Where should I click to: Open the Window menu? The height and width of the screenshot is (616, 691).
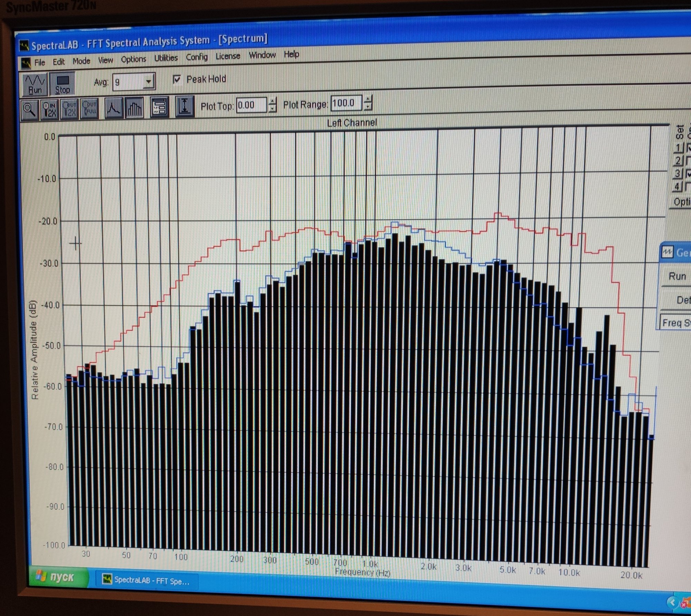coord(263,55)
